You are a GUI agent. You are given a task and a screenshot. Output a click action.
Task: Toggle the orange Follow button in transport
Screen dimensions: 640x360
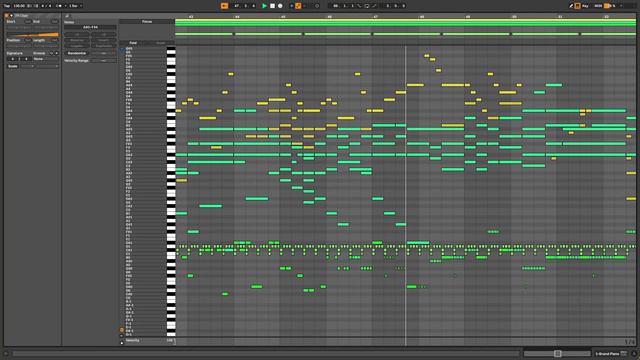click(x=224, y=6)
